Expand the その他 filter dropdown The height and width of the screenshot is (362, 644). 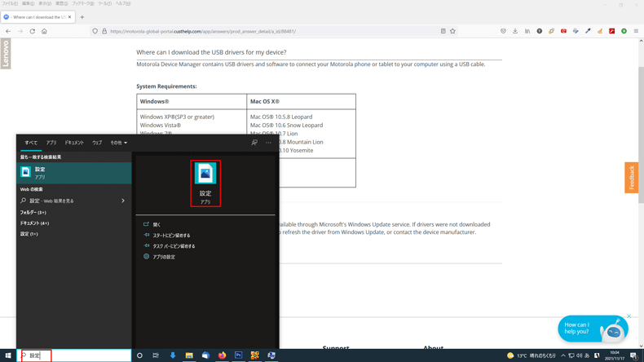pos(119,143)
